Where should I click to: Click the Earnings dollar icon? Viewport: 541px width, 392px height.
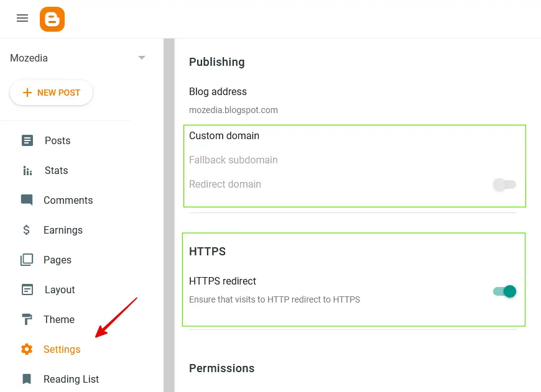click(x=27, y=230)
